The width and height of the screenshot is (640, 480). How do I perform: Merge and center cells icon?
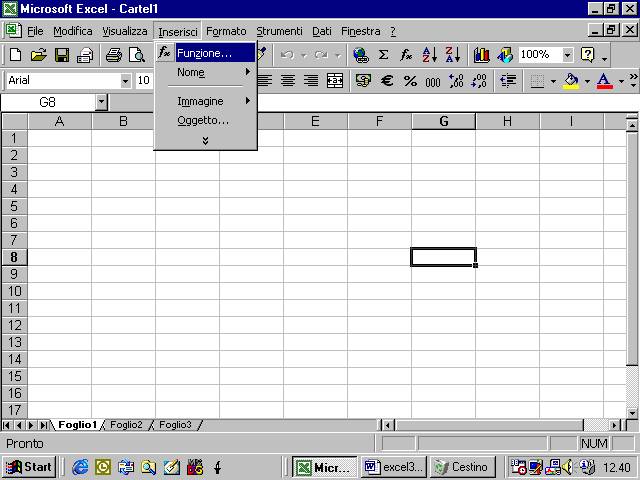tap(335, 80)
